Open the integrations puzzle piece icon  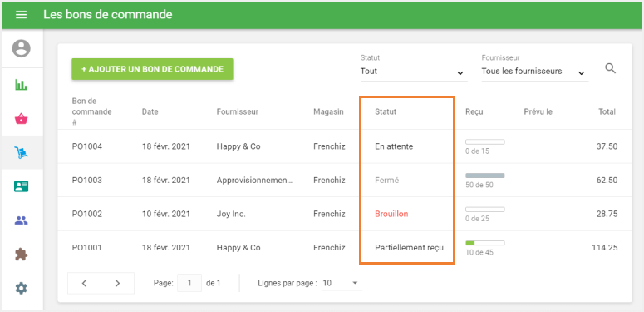tap(22, 255)
